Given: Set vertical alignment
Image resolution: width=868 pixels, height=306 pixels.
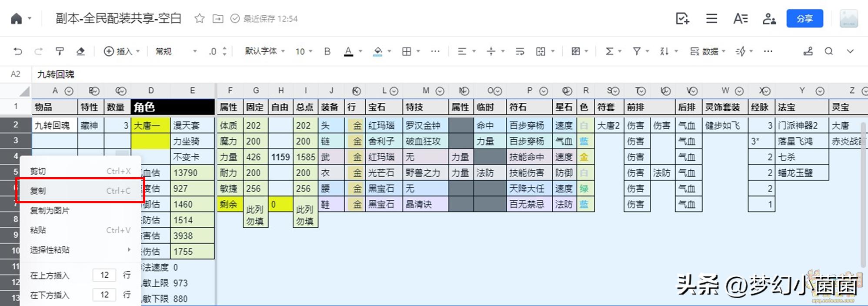Looking at the screenshot, I should [x=491, y=51].
